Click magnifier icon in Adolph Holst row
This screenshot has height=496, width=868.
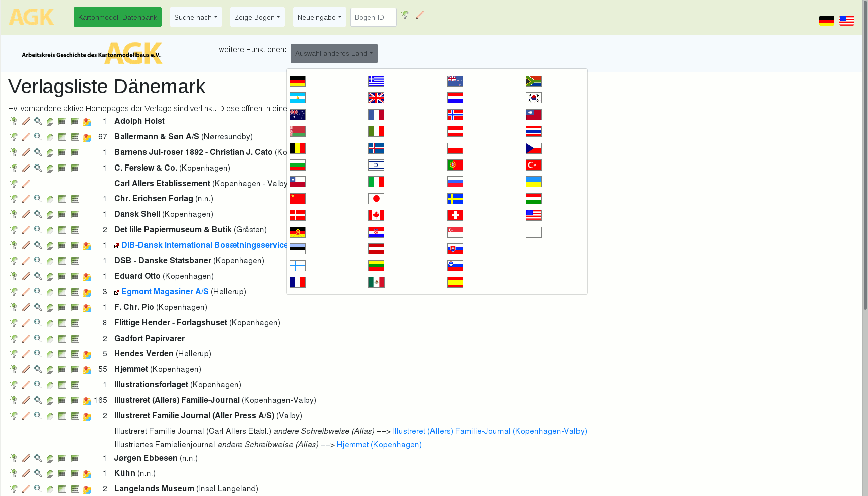(x=38, y=121)
